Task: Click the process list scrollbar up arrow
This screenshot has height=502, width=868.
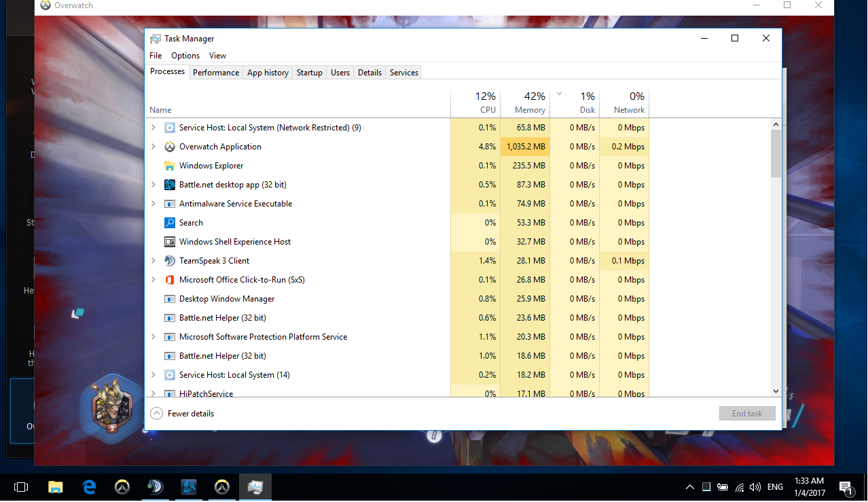Action: click(x=776, y=124)
